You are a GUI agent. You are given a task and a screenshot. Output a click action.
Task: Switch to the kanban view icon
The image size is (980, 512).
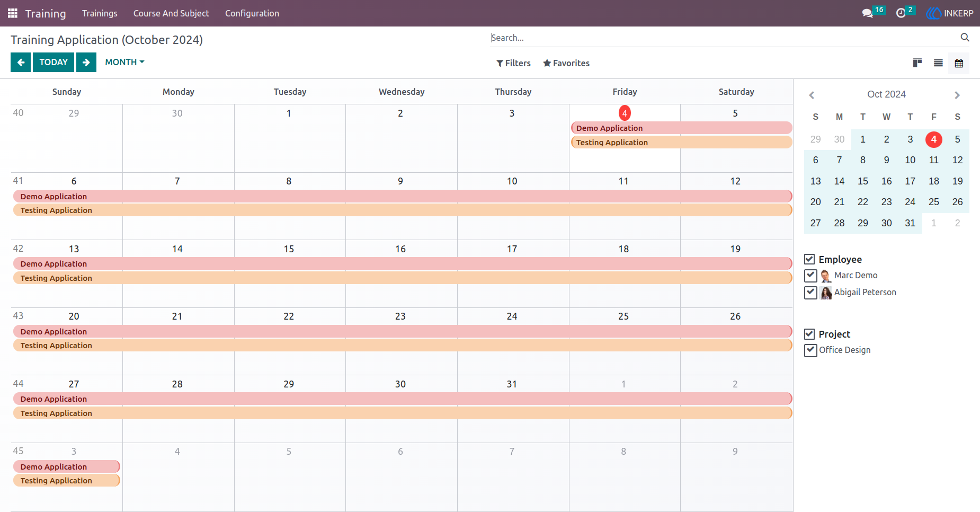coord(917,63)
